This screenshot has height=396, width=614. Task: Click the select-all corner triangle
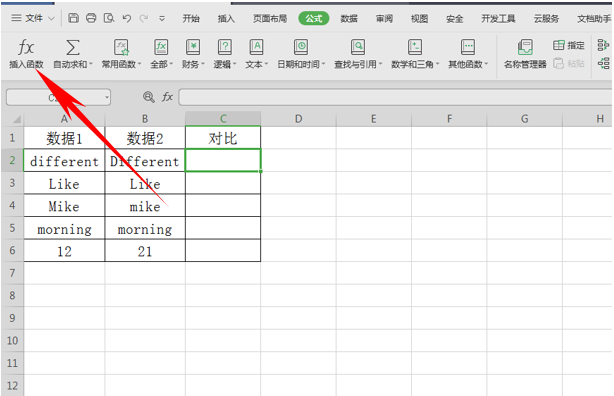[x=16, y=119]
